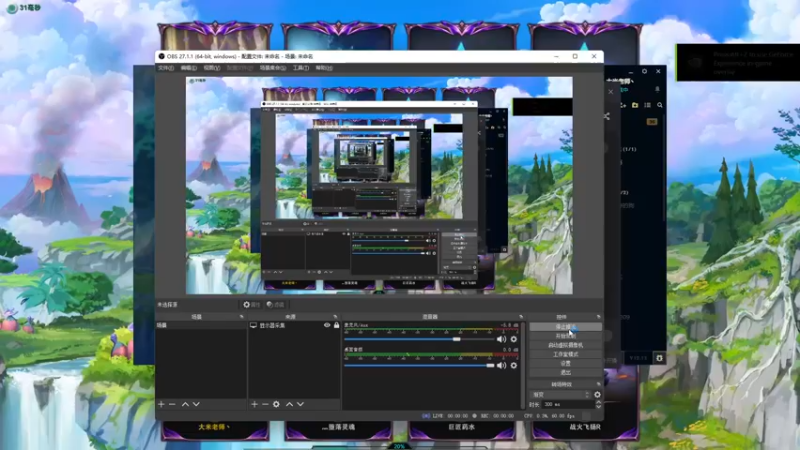Screen dimensions: 800x450
Task: Float the 控件 dock with its header icon
Action: click(598, 317)
